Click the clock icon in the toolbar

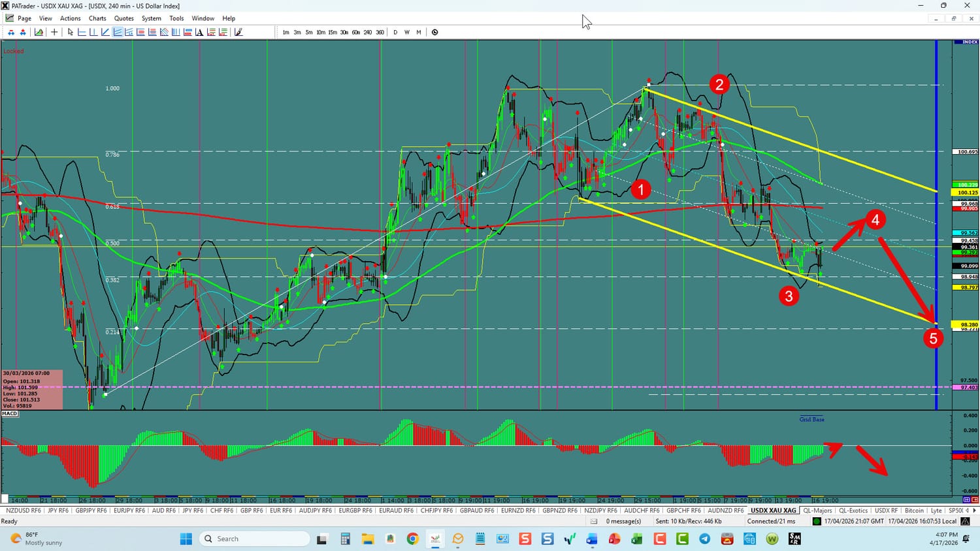[x=434, y=32]
